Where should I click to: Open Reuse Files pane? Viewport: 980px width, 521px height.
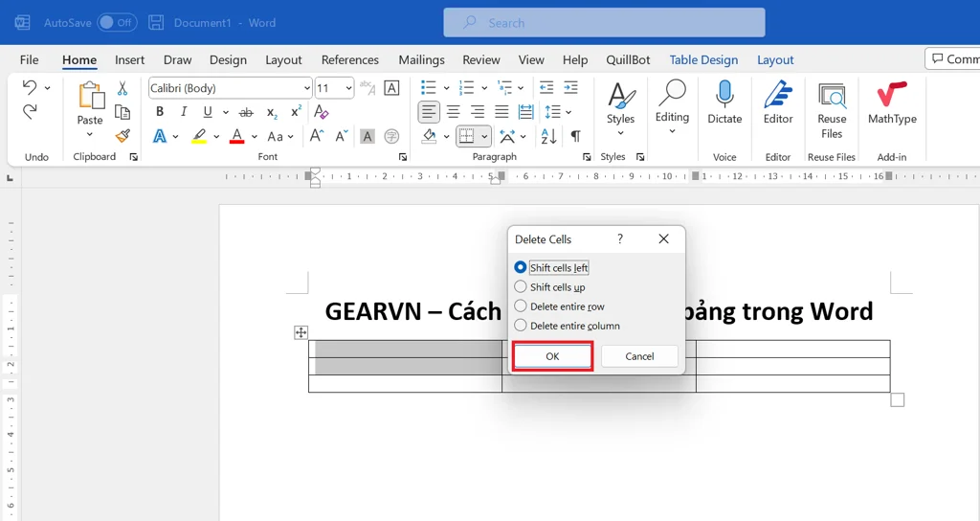[x=832, y=110]
